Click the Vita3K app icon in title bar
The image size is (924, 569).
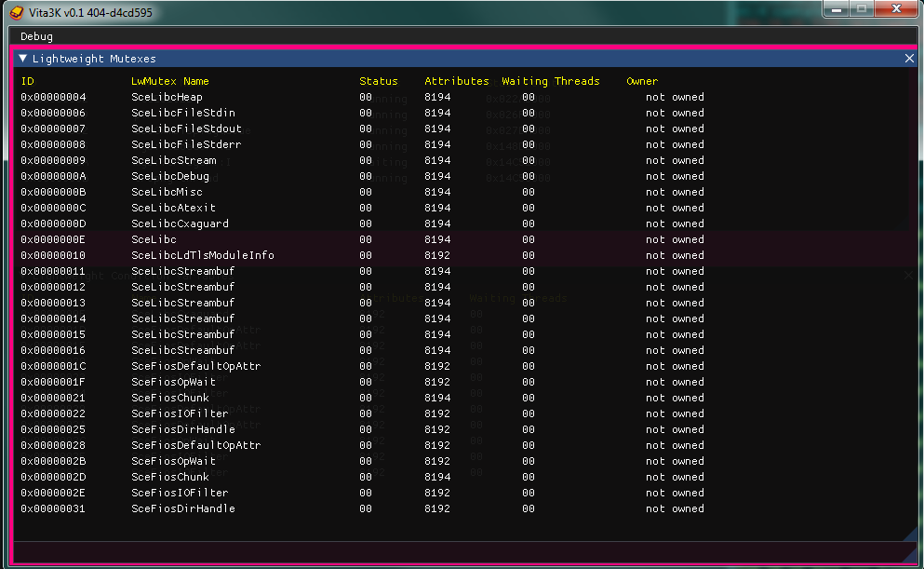(17, 12)
